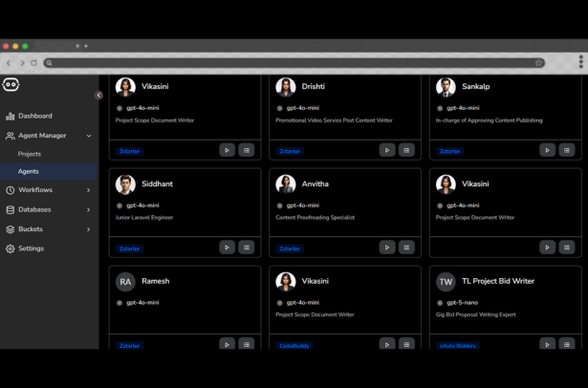Select Projects under Agent Manager
This screenshot has height=388, width=588.
[30, 154]
